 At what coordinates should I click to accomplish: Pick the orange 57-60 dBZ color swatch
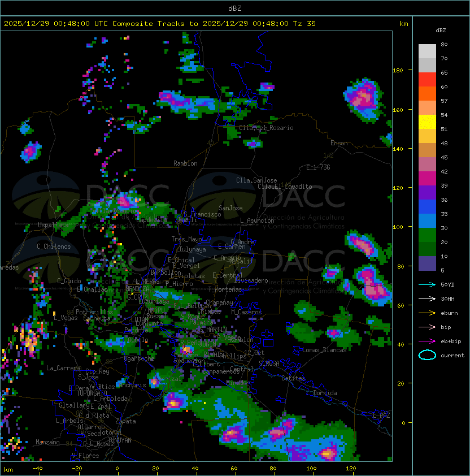(x=427, y=93)
